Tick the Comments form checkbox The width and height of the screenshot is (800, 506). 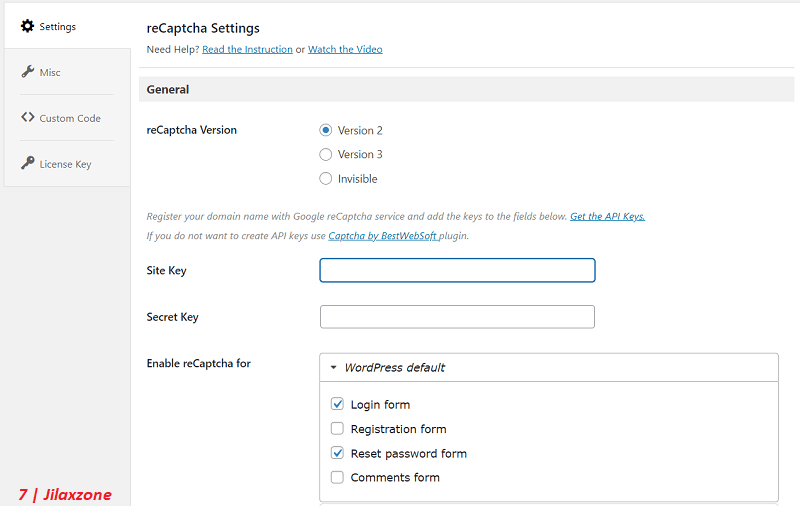(337, 477)
